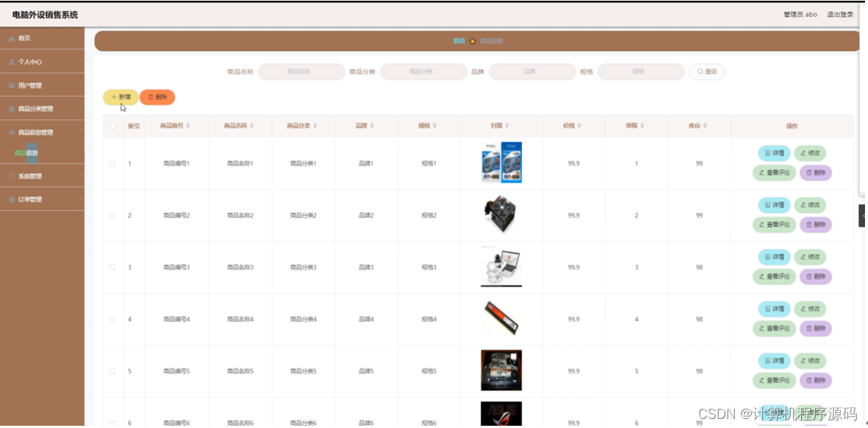Sort by 价格 column sort arrows
Screen dimensions: 868x428
[x=579, y=126]
